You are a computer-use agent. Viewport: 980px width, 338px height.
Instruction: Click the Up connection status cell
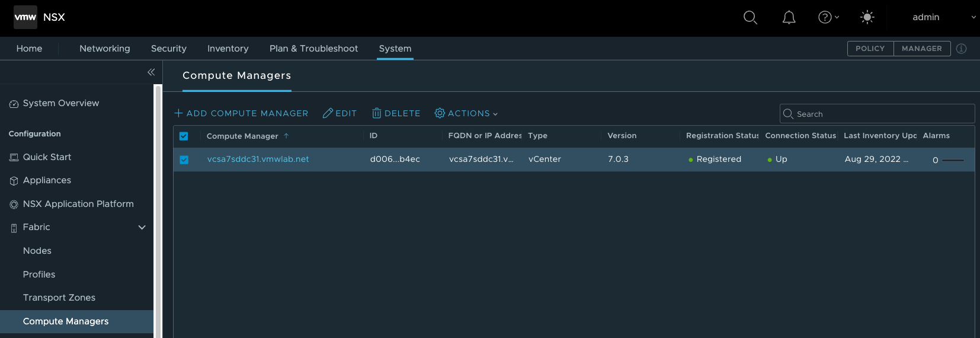tap(777, 159)
